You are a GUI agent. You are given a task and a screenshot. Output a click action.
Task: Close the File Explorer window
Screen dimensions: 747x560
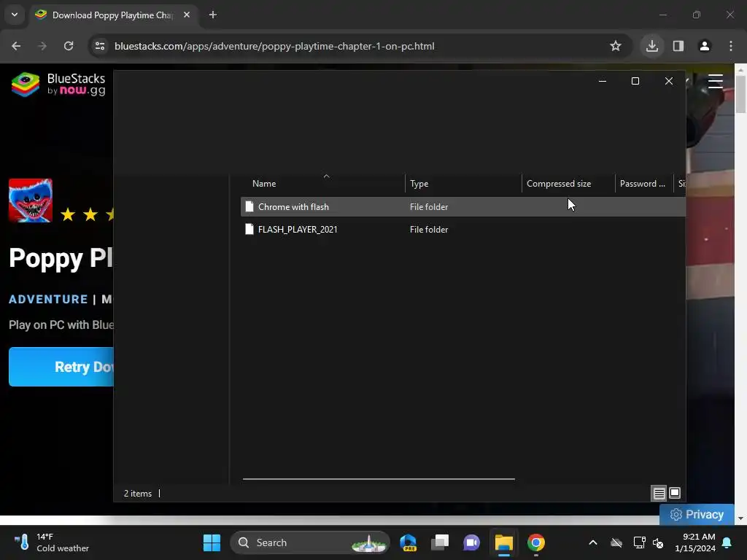tap(669, 81)
